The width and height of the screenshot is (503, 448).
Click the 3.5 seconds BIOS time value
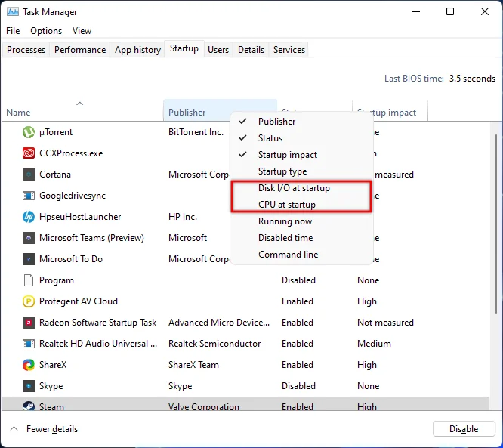click(472, 79)
